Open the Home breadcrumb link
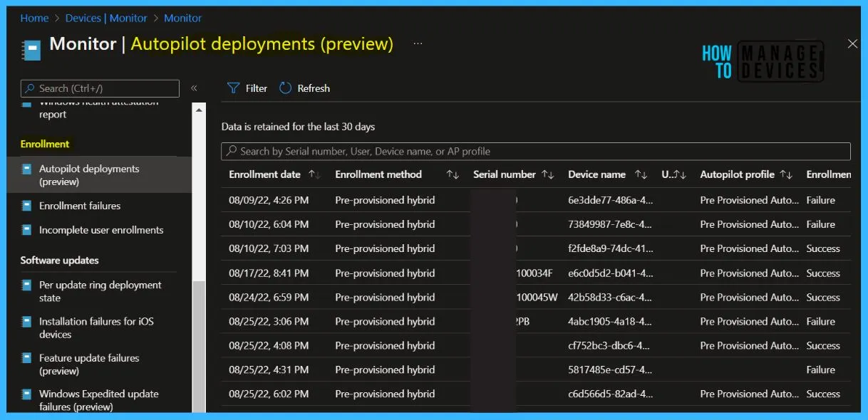Viewport: 868px width, 420px height. [34, 18]
